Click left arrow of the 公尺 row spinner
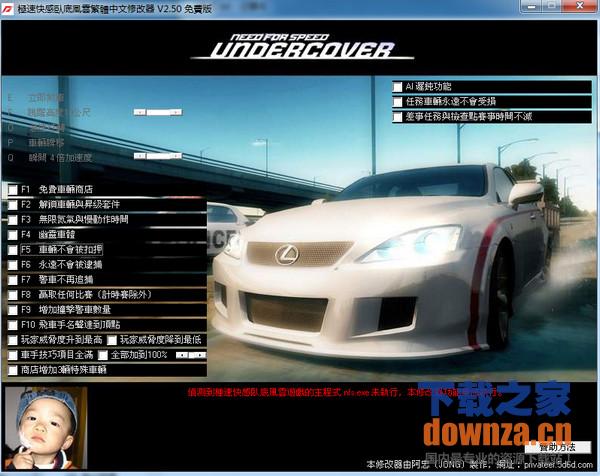Viewport: 600px width, 476px height. 140,112
